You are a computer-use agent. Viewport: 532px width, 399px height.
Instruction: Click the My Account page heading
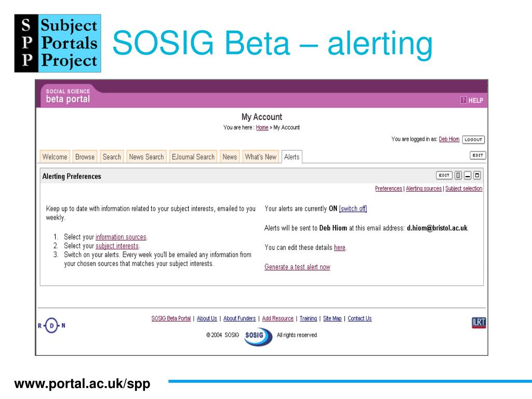[262, 117]
